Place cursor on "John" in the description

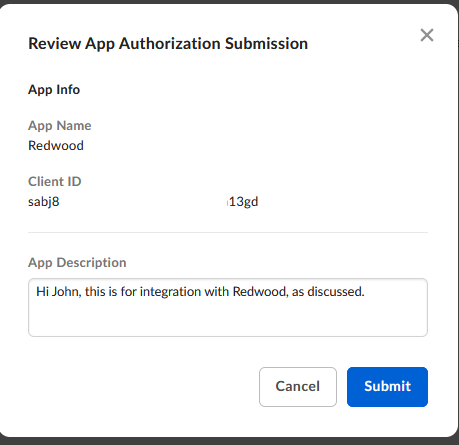[x=66, y=292]
